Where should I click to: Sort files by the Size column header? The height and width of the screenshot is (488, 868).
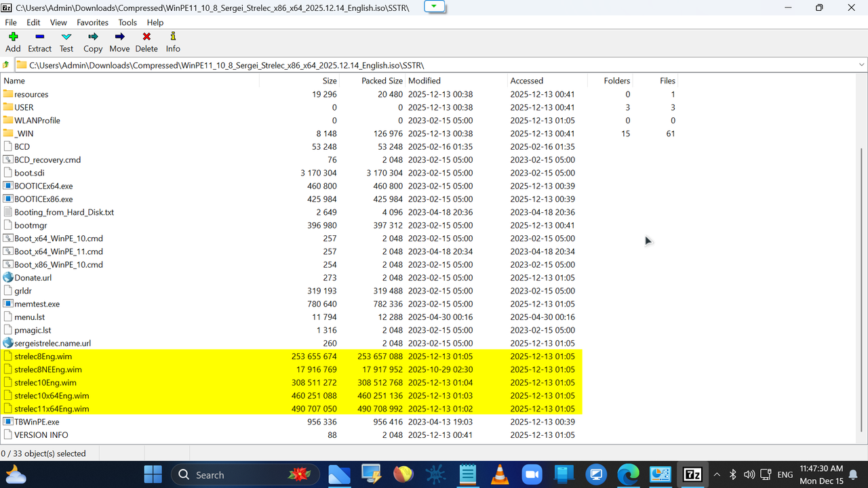330,80
